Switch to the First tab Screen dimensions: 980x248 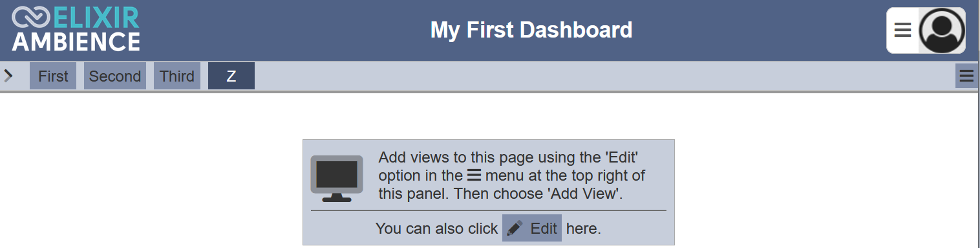53,76
